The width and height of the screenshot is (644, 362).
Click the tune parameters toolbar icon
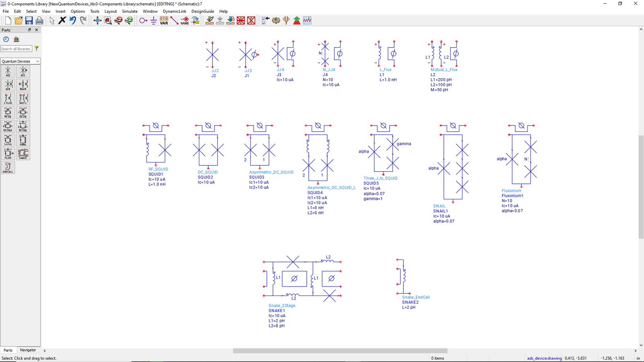(x=286, y=20)
